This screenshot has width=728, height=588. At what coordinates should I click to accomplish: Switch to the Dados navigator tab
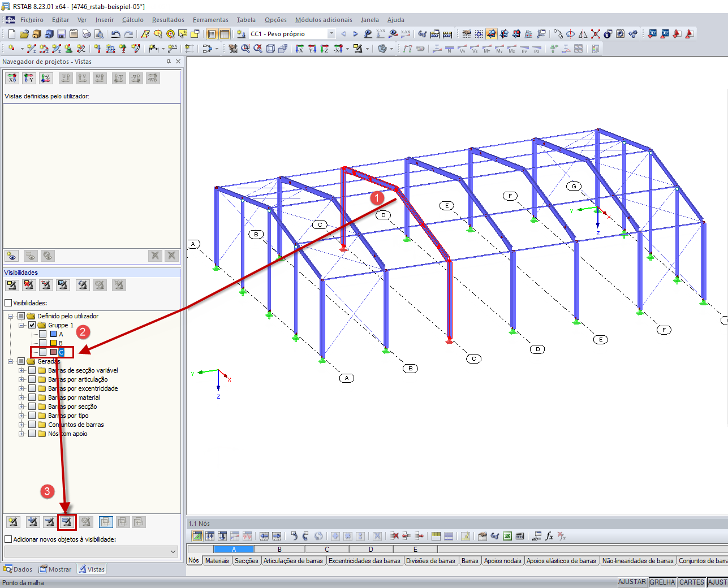[18, 569]
